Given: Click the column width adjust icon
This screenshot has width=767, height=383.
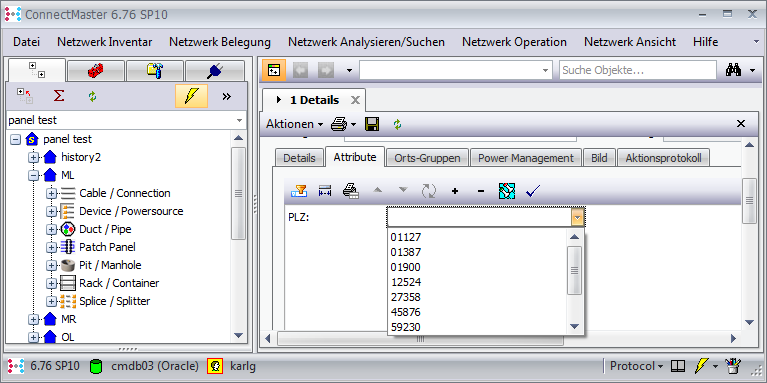Looking at the screenshot, I should pyautogui.click(x=325, y=191).
